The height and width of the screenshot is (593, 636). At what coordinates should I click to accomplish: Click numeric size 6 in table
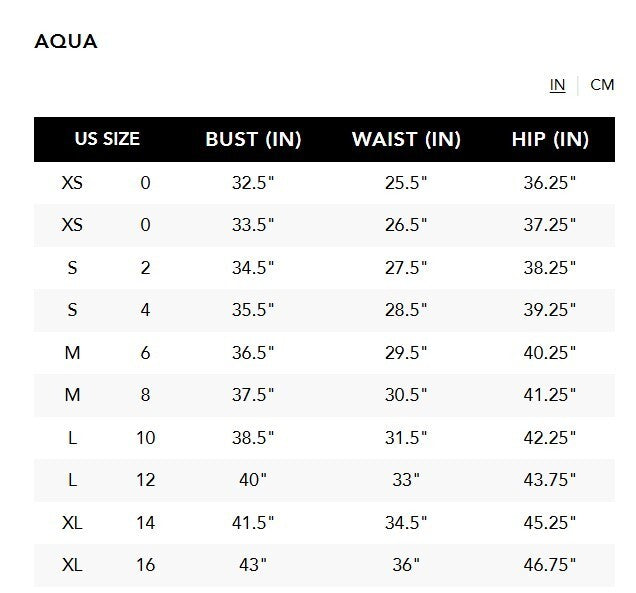coord(145,353)
